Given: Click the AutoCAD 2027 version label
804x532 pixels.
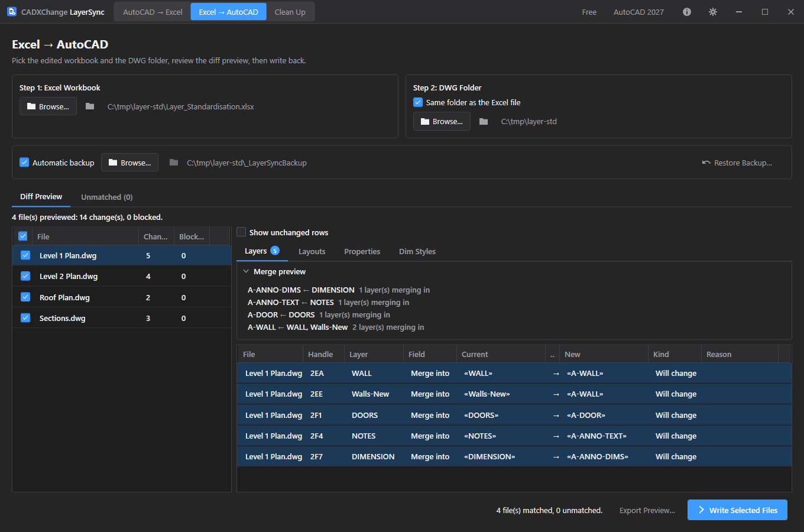Looking at the screenshot, I should pyautogui.click(x=638, y=12).
